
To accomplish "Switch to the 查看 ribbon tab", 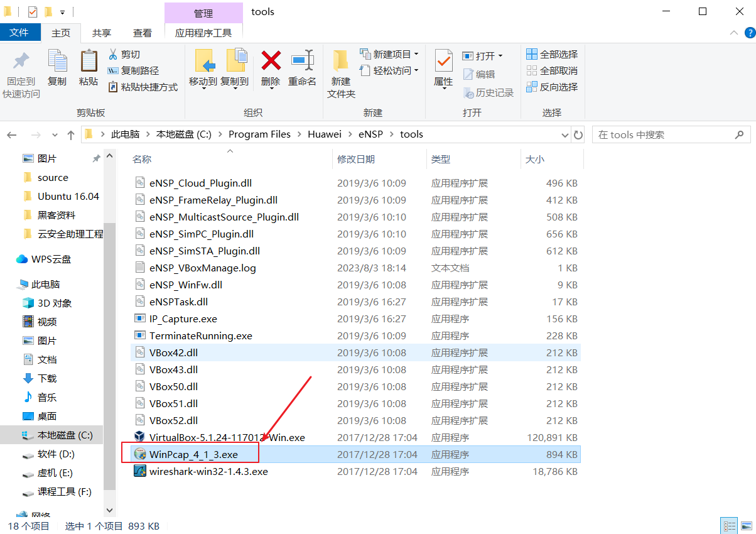I will [x=143, y=33].
